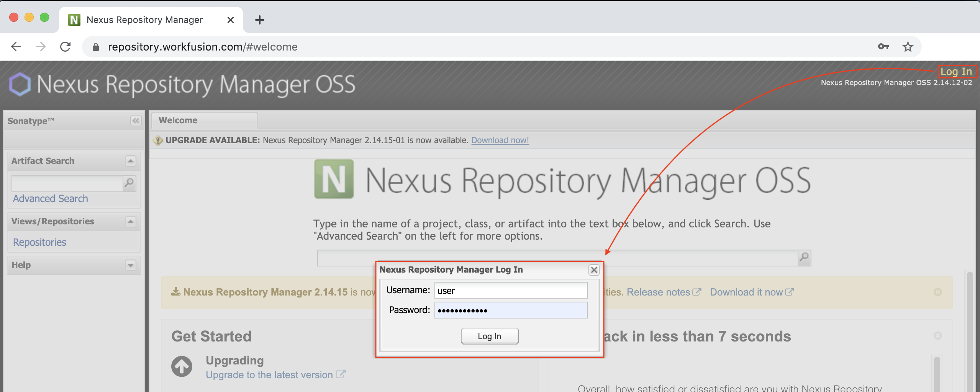
Task: Close the Nexus Repository Manager tab
Action: pos(230,20)
